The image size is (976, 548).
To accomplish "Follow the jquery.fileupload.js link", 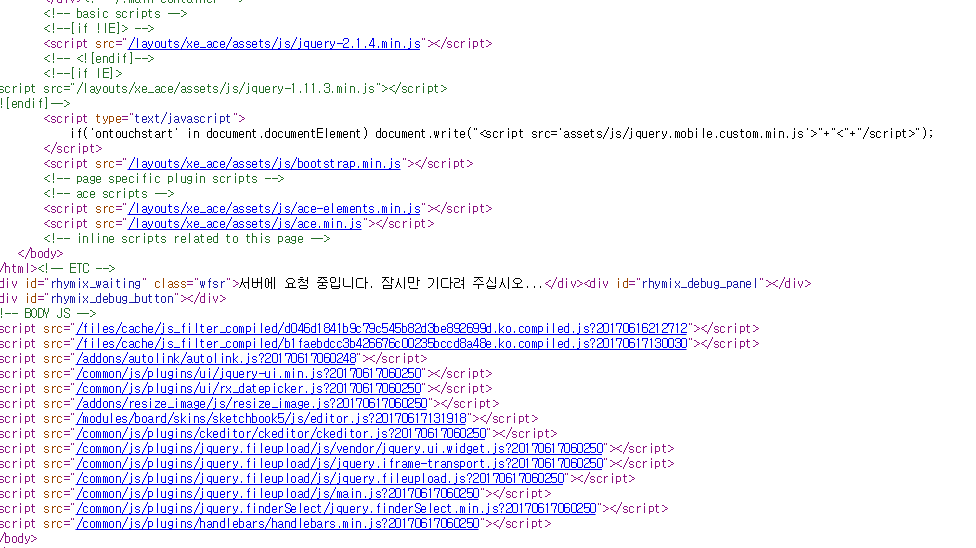I will [x=320, y=479].
